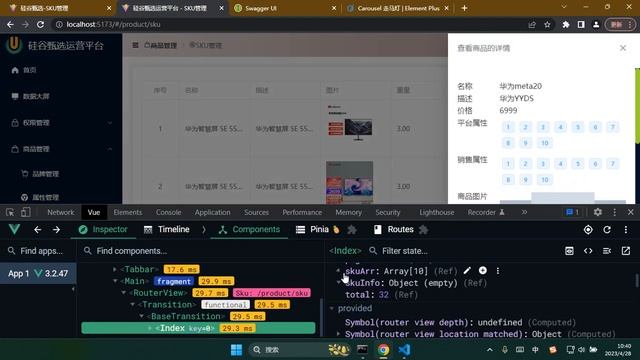Click the Inspector menu button

pyautogui.click(x=103, y=230)
